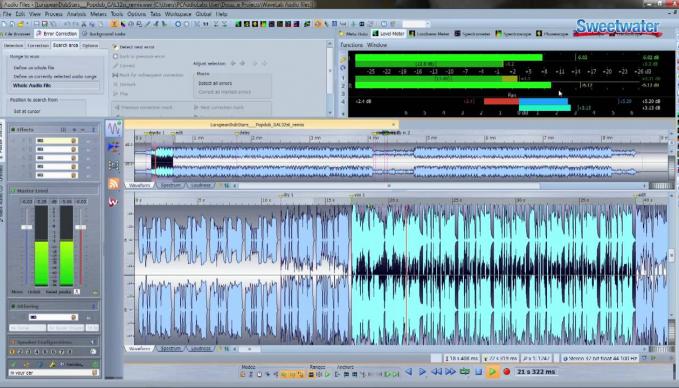This screenshot has width=679, height=388.
Task: Toggle the Effects section power button
Action: pos(13,129)
